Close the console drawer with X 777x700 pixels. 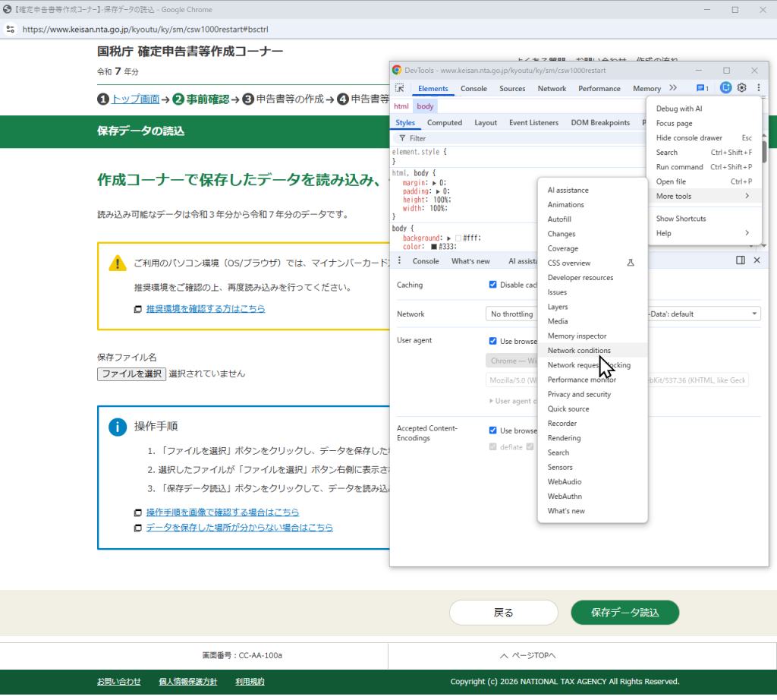[x=757, y=260]
